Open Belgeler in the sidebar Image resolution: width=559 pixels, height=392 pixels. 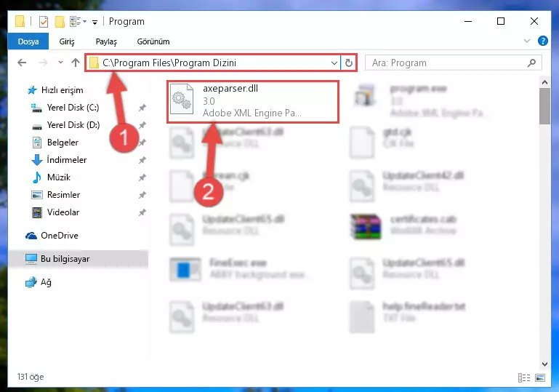[x=63, y=143]
